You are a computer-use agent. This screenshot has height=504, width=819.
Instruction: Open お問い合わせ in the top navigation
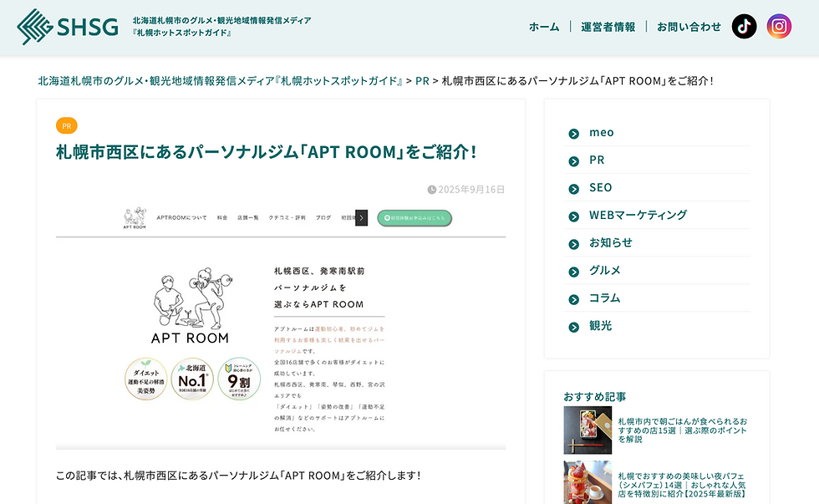pyautogui.click(x=689, y=27)
